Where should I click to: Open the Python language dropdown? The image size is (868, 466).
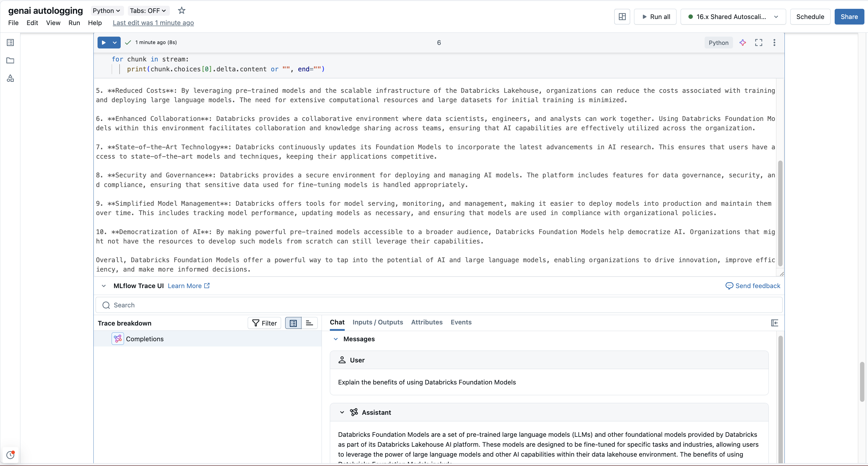click(x=106, y=11)
